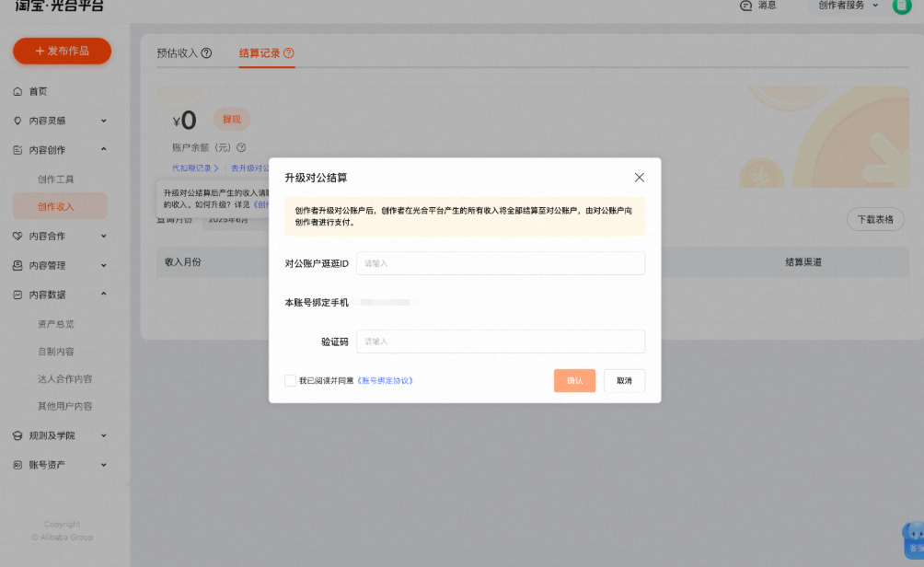Click the graduation cap icon beside 规则及学院

[17, 435]
